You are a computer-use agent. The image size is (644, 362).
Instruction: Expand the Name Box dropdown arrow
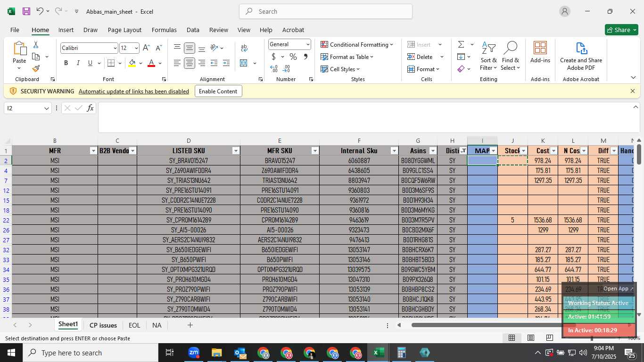46,108
